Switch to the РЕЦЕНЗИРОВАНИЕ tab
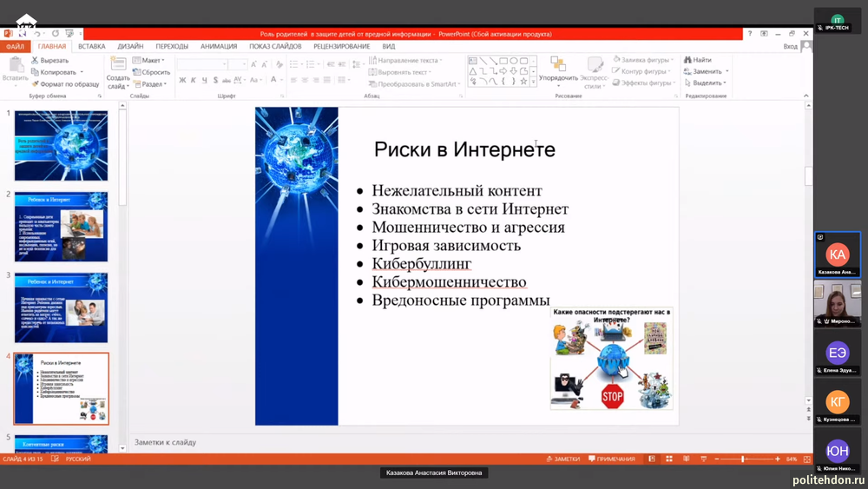 [x=341, y=47]
